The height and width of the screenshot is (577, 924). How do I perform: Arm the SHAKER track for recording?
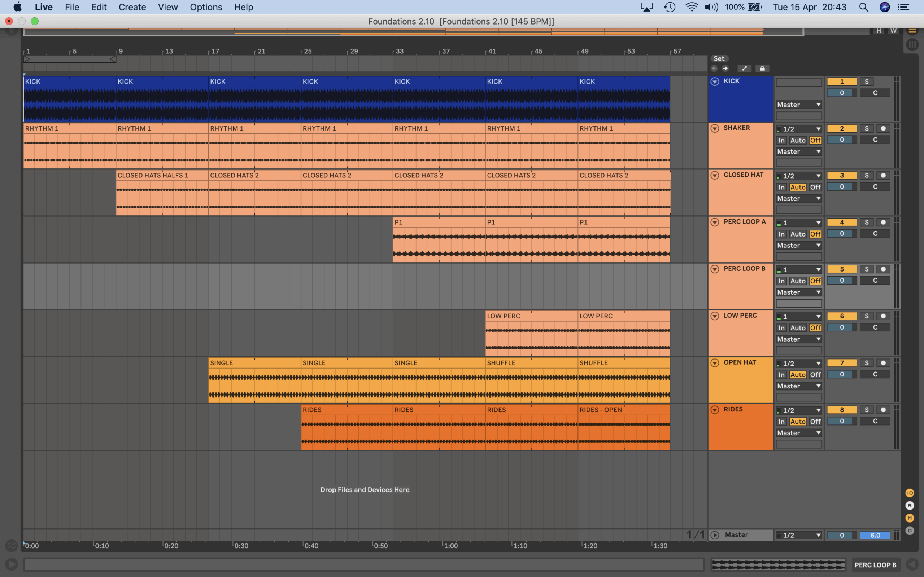[883, 129]
